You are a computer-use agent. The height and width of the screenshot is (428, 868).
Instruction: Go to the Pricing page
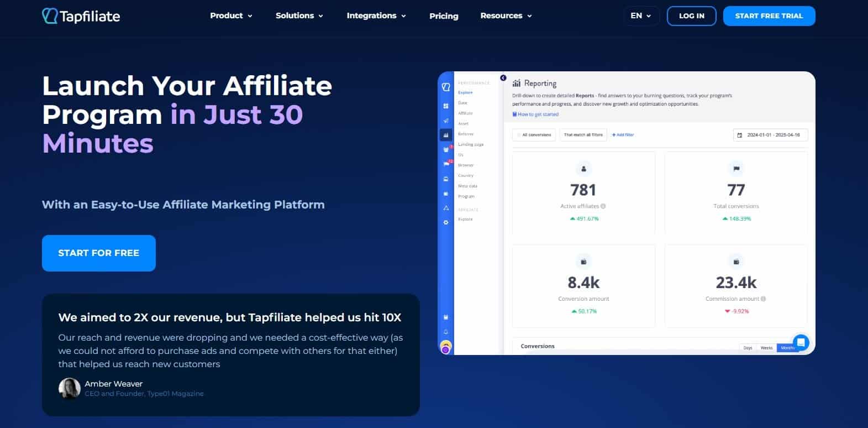point(444,16)
